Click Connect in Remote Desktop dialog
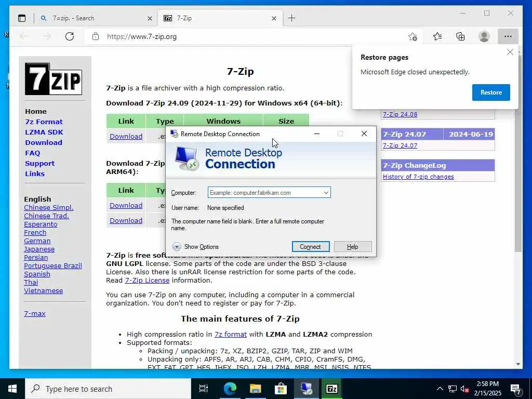The width and height of the screenshot is (532, 399). (x=311, y=247)
